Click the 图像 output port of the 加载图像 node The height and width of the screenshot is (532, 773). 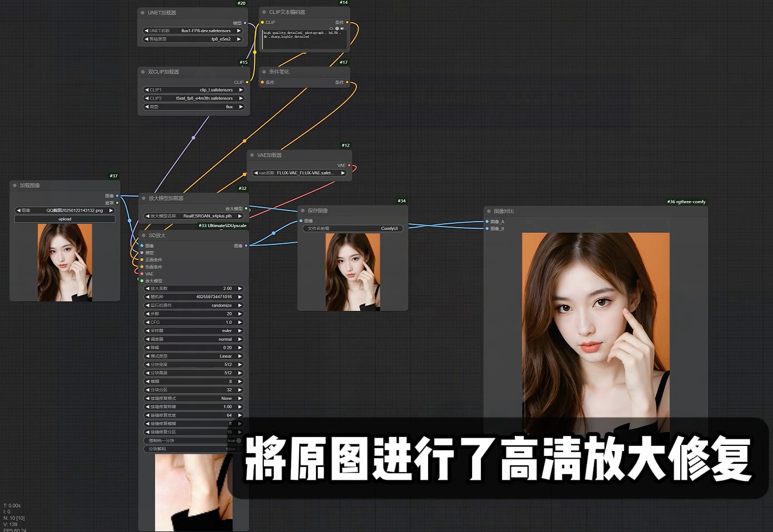click(117, 196)
